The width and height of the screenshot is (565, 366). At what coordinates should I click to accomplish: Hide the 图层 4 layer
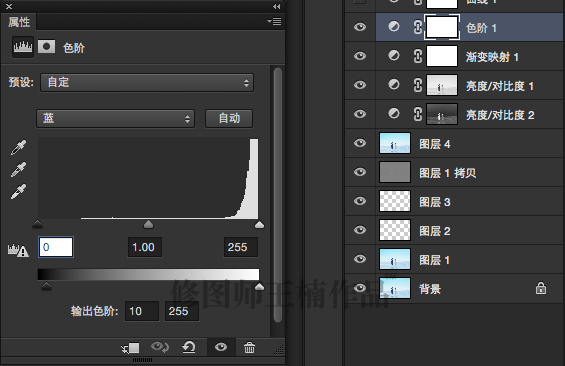pyautogui.click(x=360, y=143)
